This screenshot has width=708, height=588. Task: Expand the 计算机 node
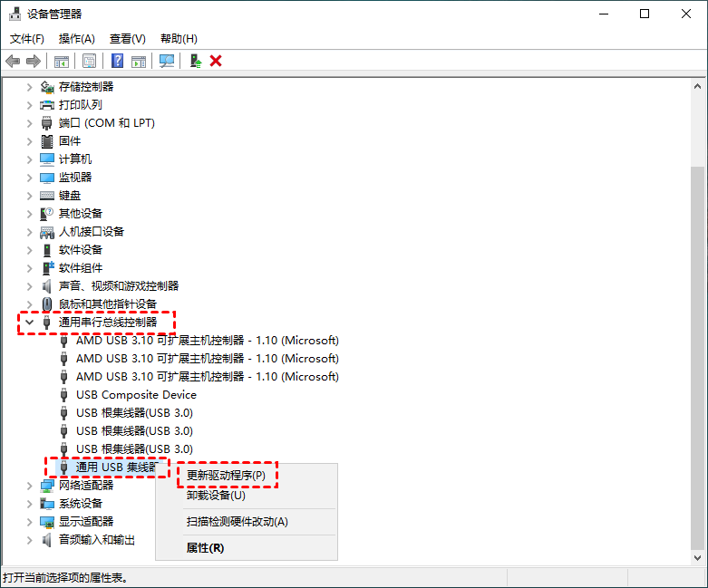tap(30, 159)
